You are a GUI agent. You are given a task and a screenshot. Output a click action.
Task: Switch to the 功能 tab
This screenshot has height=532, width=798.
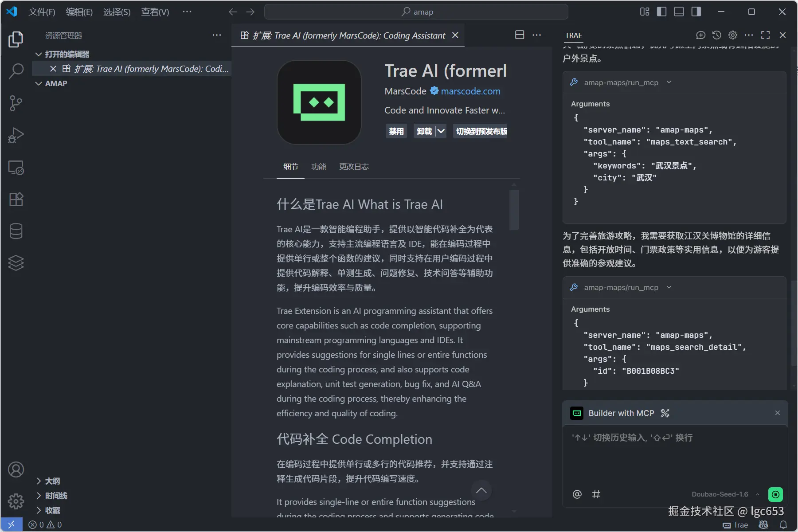tap(319, 167)
